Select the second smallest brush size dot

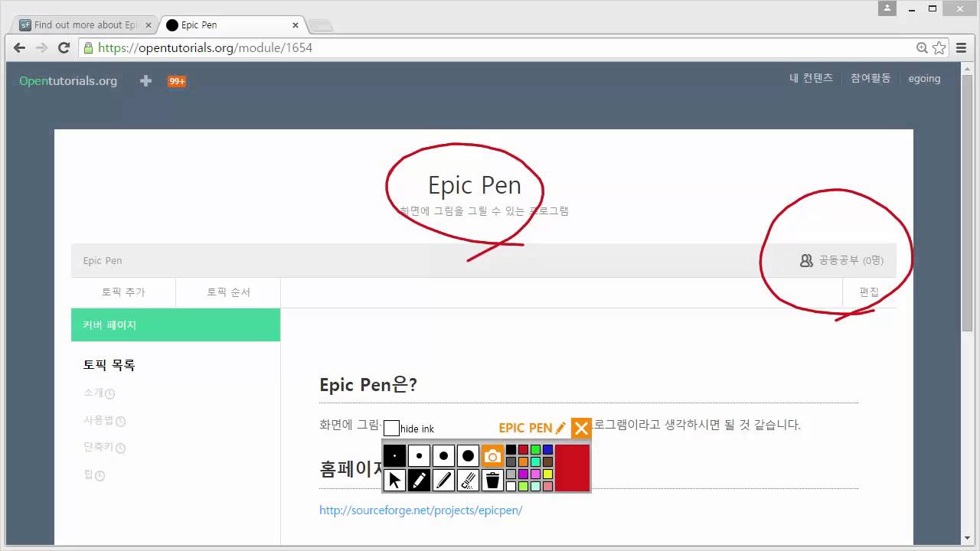[x=419, y=455]
